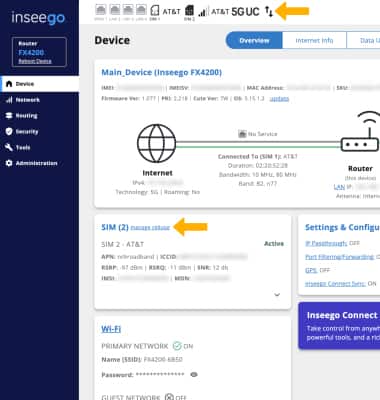Click the Inseego Connect promo banner
This screenshot has height=400, width=380.
pyautogui.click(x=339, y=326)
